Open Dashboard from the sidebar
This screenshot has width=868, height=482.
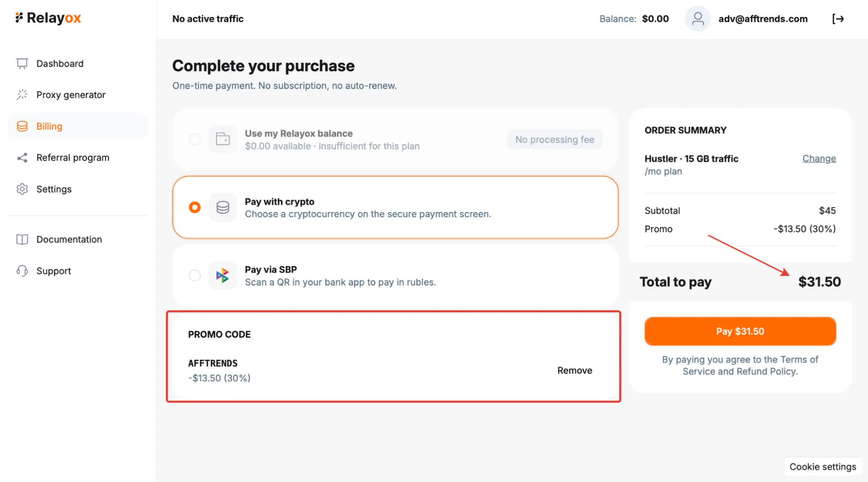tap(78, 63)
